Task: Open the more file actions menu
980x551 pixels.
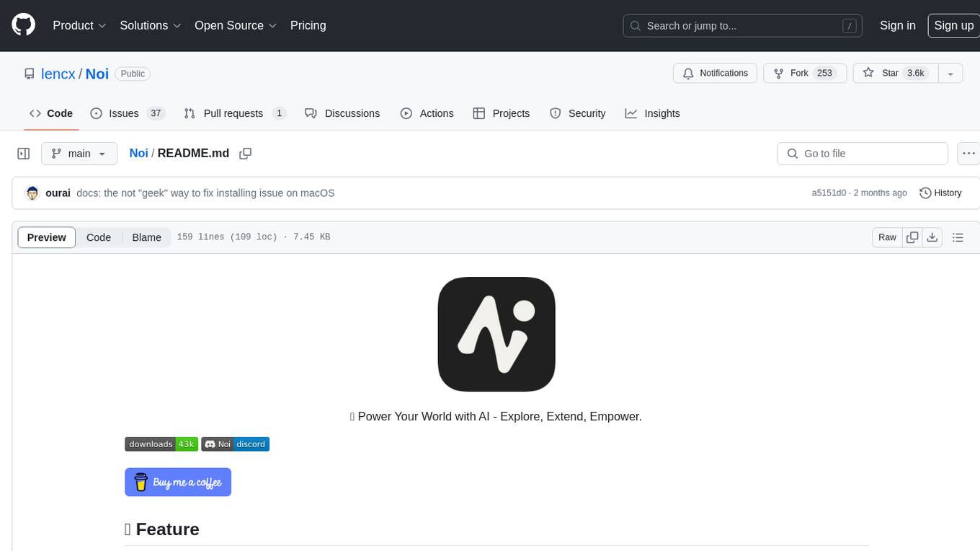Action: (x=968, y=154)
